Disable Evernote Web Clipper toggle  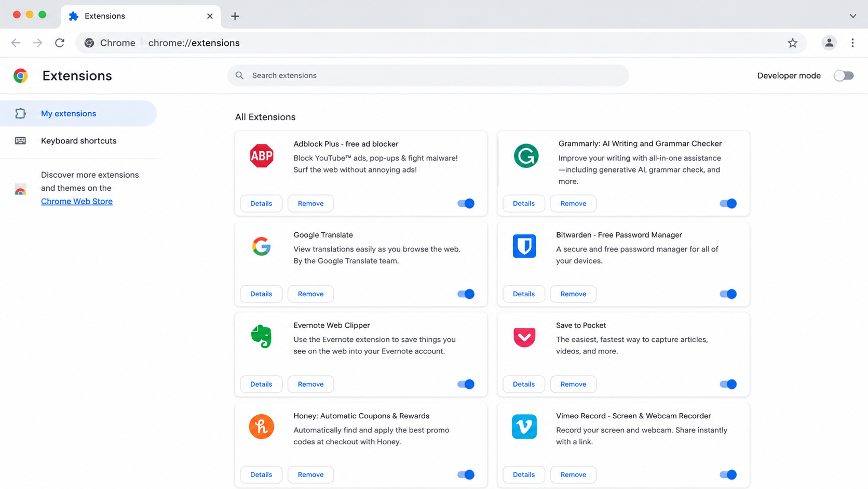[x=466, y=385]
